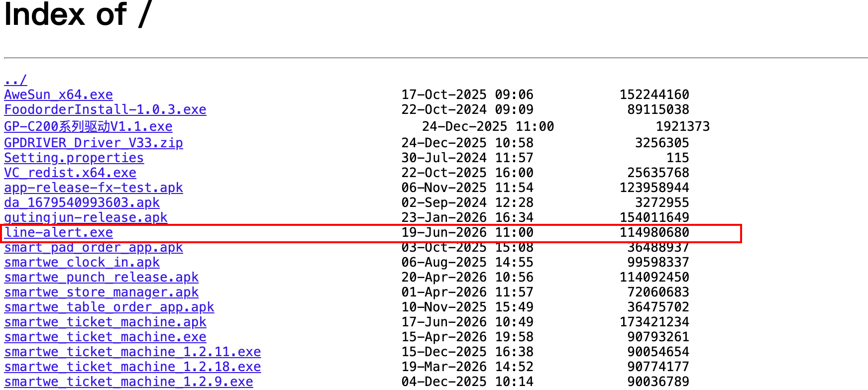Image resolution: width=868 pixels, height=390 pixels.
Task: Open smartwe_clock_in.apk link
Action: (x=82, y=262)
